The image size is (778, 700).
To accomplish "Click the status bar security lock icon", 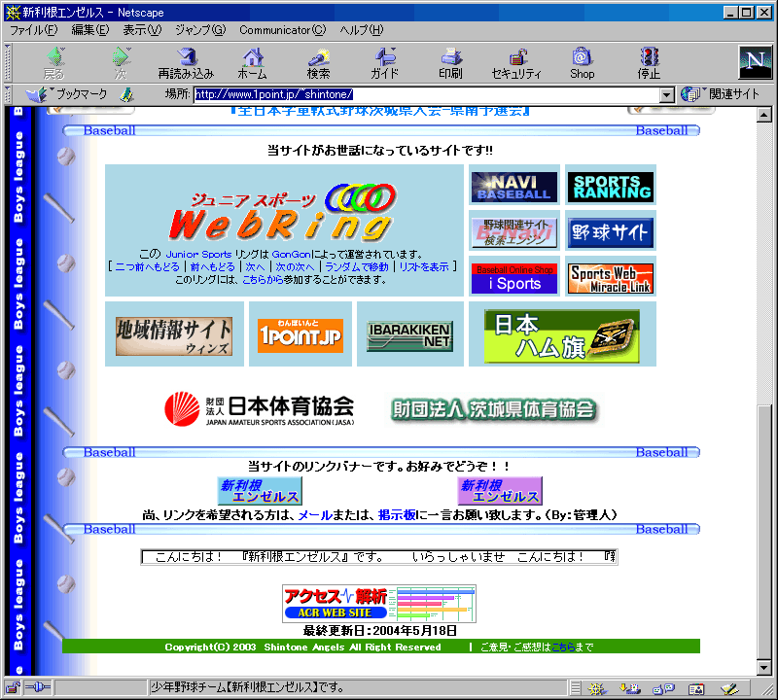I will (13, 687).
